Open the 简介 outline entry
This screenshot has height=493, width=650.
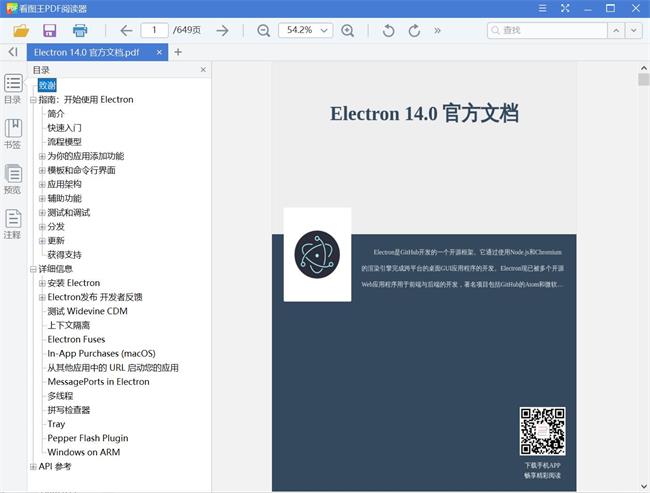56,114
